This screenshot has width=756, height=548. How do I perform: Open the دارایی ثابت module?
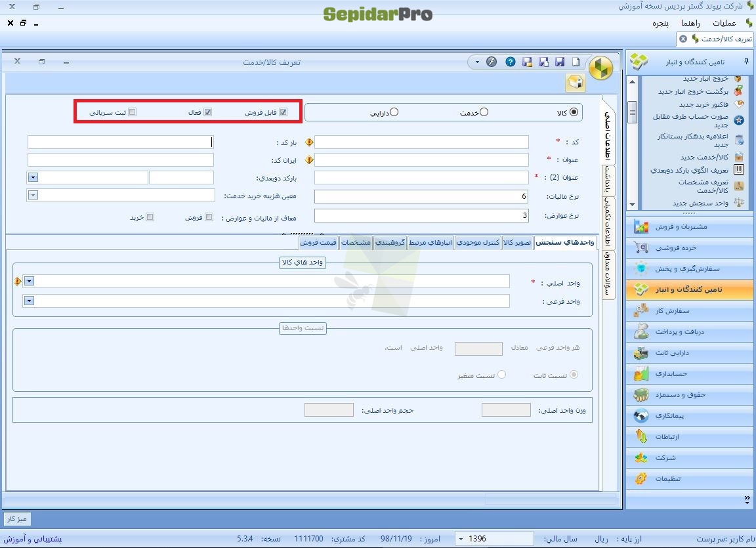pos(690,353)
